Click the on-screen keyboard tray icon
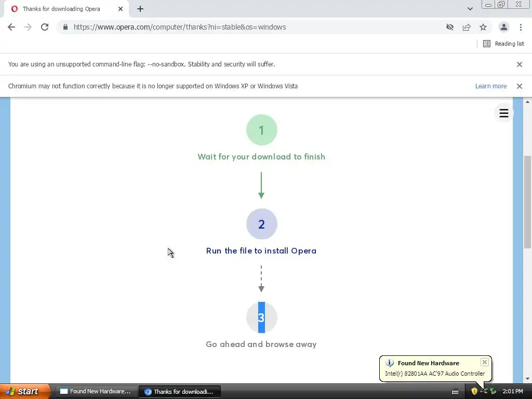The width and height of the screenshot is (532, 399). pyautogui.click(x=455, y=392)
